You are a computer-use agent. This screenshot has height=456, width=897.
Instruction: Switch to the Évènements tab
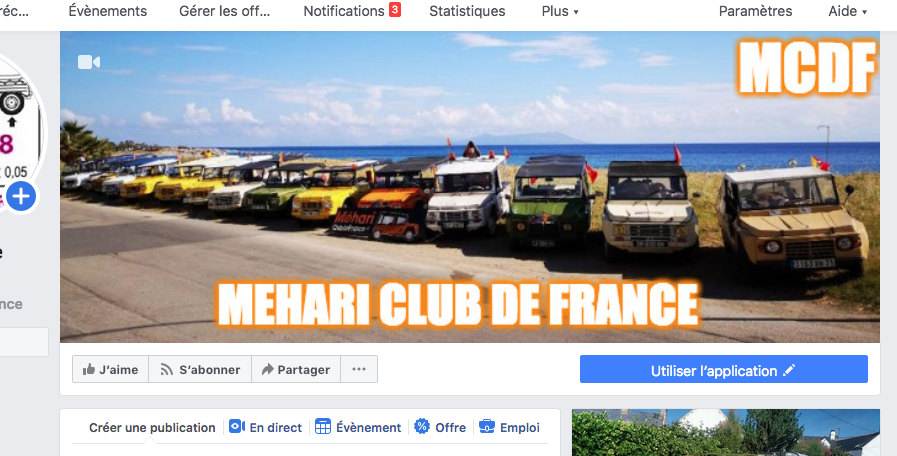pos(108,11)
